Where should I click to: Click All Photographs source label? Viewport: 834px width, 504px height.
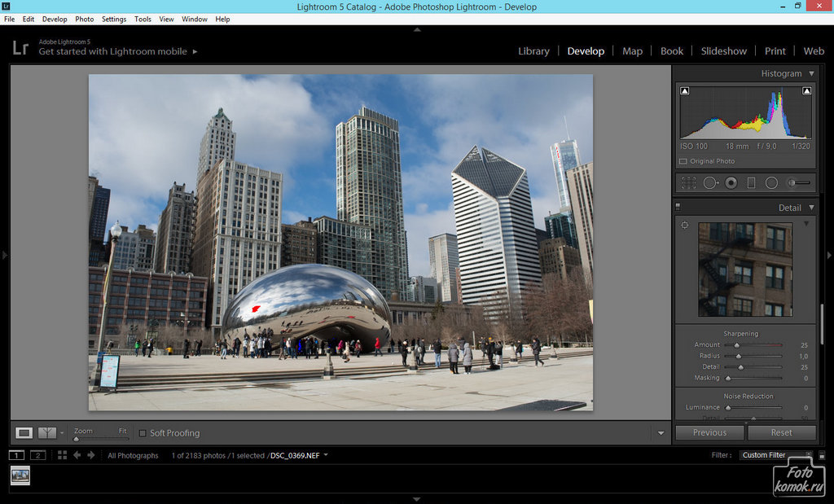pos(133,456)
